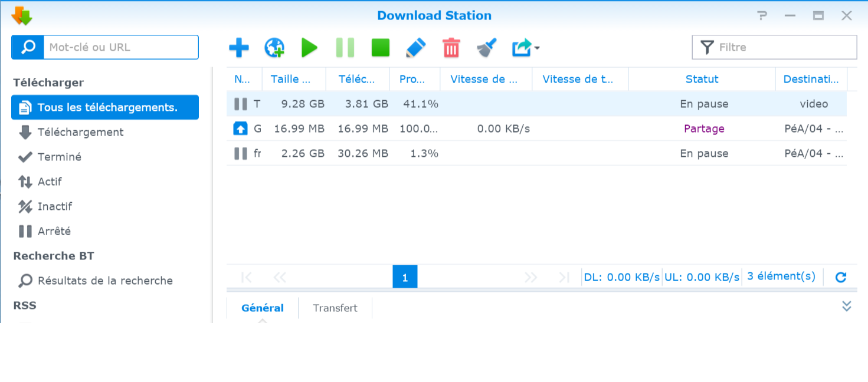The width and height of the screenshot is (868, 382).
Task: Click the Mot-clé ou URL search field
Action: 121,47
